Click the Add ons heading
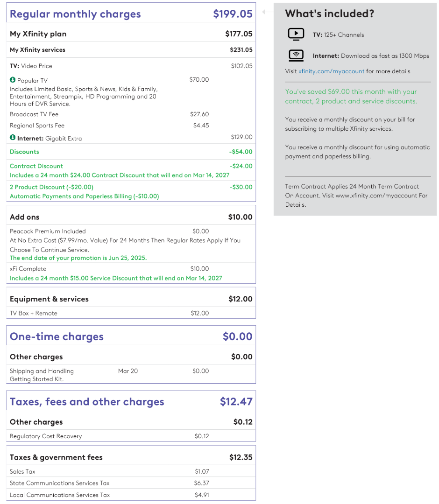 [24, 217]
